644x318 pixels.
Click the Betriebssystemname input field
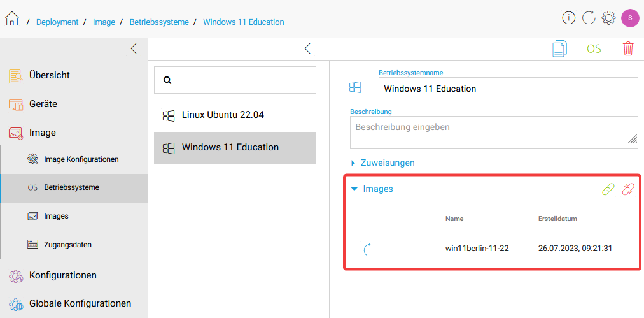click(x=508, y=89)
